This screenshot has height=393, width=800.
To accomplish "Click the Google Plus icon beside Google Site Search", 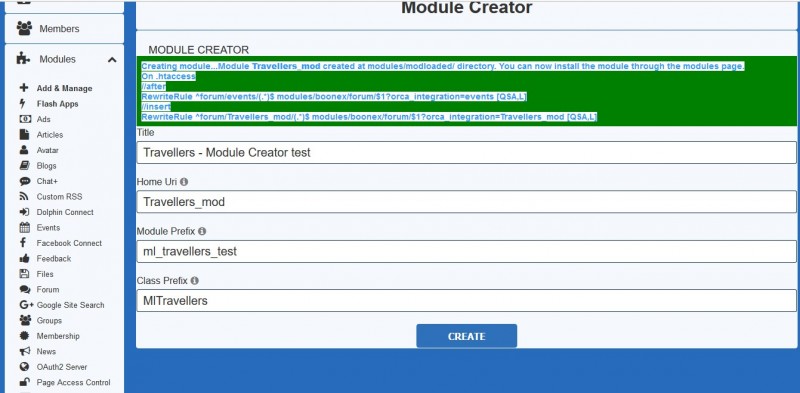I will (x=26, y=305).
